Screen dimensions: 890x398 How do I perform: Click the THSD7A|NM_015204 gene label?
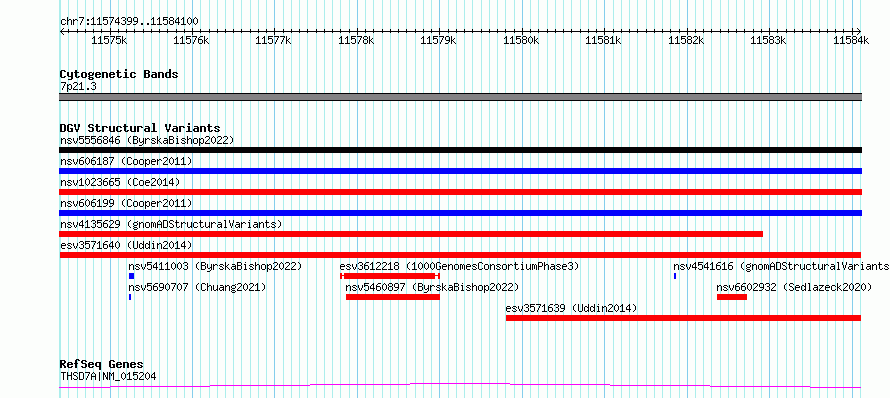[108, 376]
